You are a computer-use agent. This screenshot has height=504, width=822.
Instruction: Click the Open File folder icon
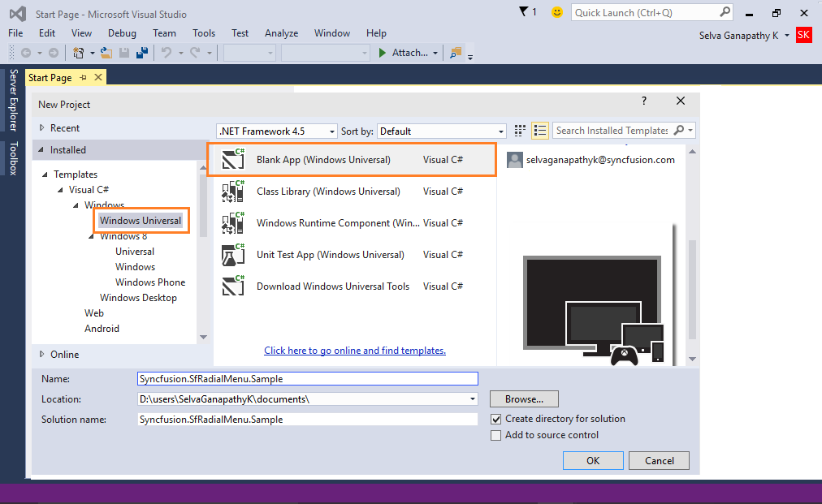106,53
